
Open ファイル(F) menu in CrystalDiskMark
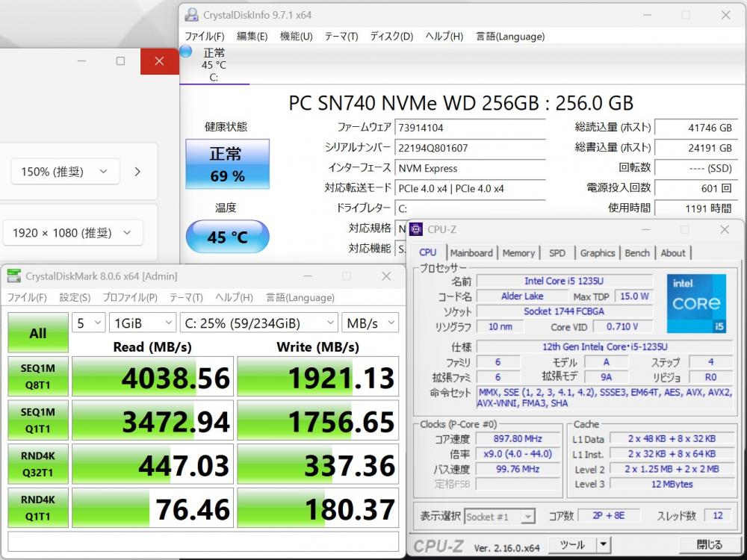pos(27,298)
